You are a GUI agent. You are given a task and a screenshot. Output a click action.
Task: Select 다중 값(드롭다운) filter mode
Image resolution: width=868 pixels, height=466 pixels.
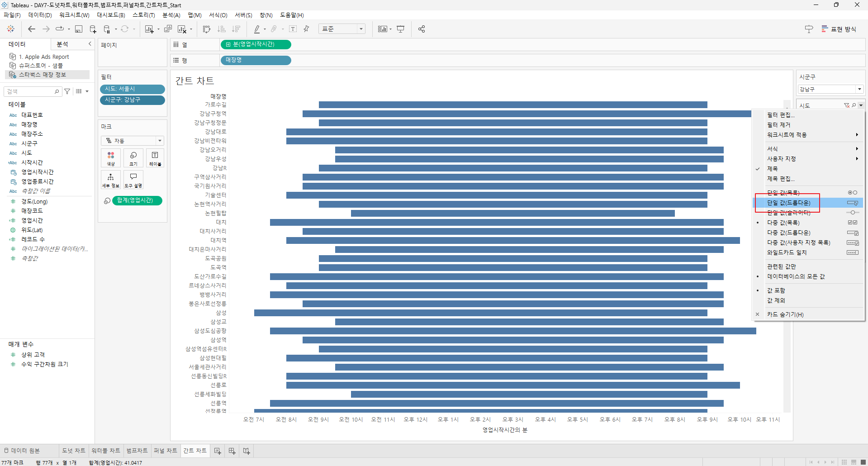pyautogui.click(x=808, y=233)
